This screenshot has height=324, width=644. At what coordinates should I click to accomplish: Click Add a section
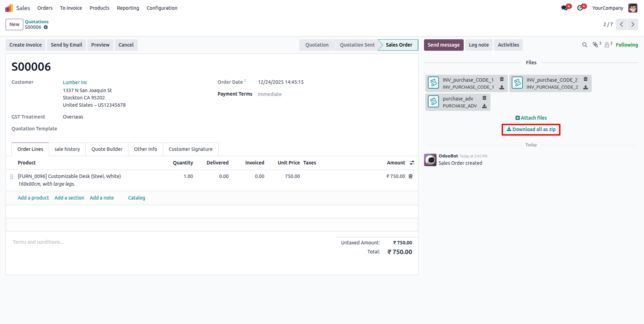[x=69, y=198]
